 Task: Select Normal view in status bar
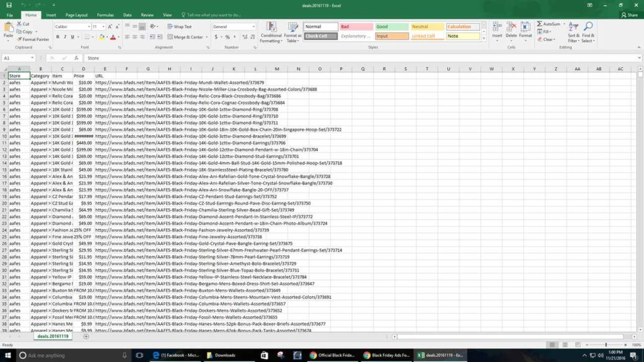click(x=552, y=345)
